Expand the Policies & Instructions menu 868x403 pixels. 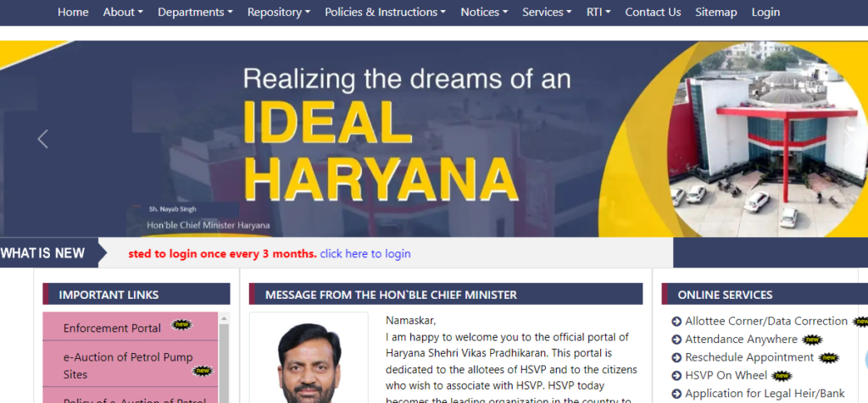386,12
